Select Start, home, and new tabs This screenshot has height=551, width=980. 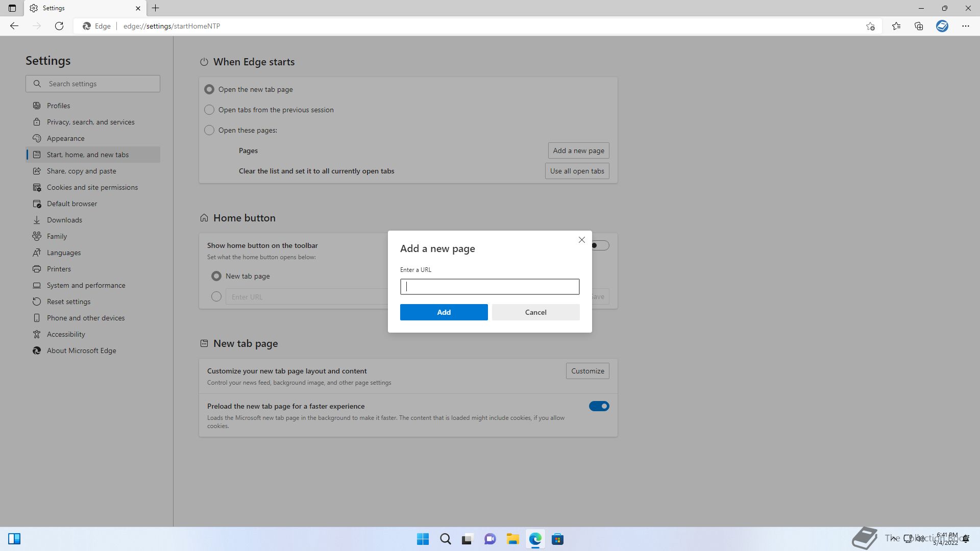[93, 155]
